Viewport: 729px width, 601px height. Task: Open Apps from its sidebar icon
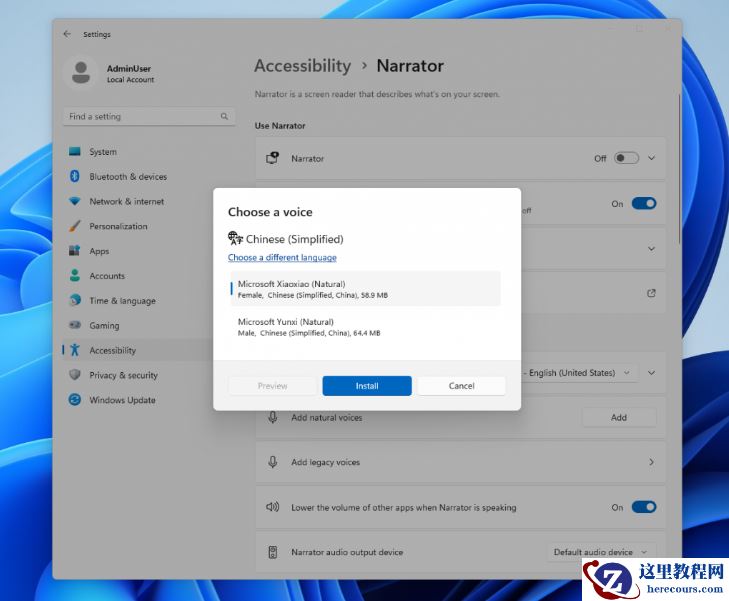tap(75, 251)
